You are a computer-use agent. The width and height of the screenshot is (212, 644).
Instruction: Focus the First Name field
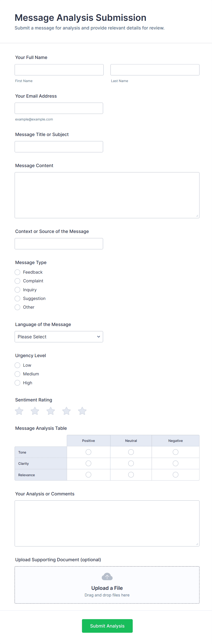tap(59, 70)
